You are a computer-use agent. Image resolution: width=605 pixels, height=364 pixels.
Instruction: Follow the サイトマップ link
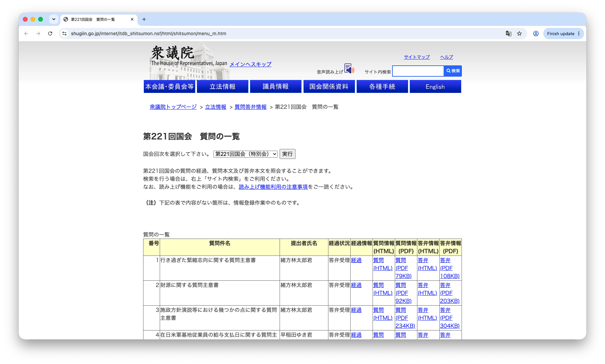417,57
